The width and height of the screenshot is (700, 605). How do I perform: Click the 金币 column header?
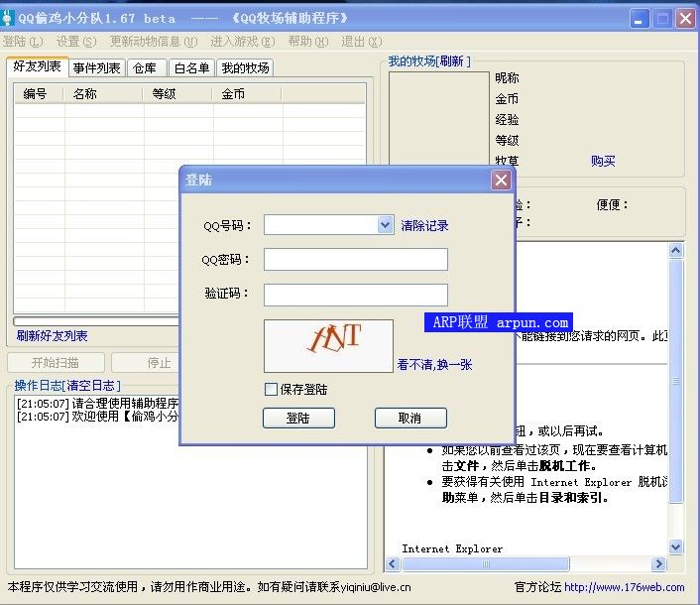tap(248, 94)
